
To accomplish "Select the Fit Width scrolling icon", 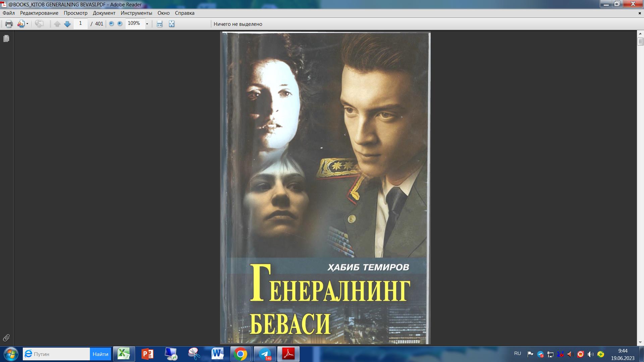I will [160, 24].
